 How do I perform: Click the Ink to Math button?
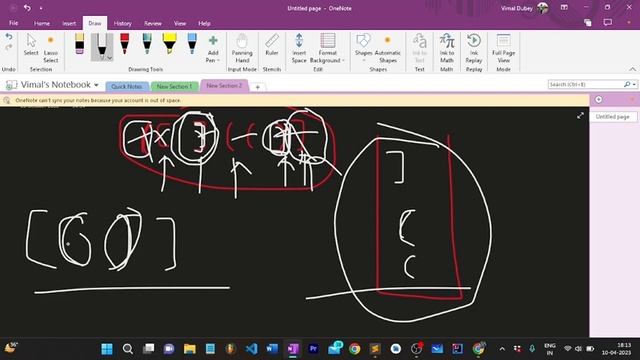click(x=447, y=49)
